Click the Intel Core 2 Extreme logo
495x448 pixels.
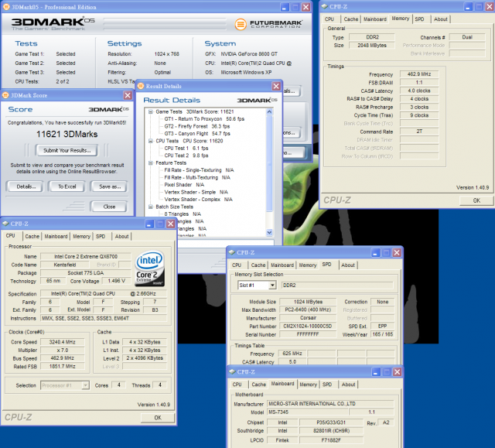149,268
